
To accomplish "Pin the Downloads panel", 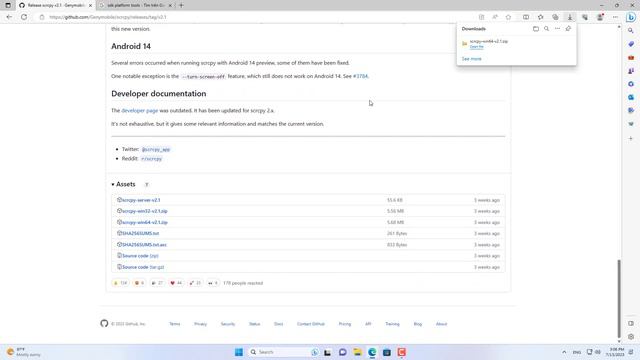I will [568, 29].
